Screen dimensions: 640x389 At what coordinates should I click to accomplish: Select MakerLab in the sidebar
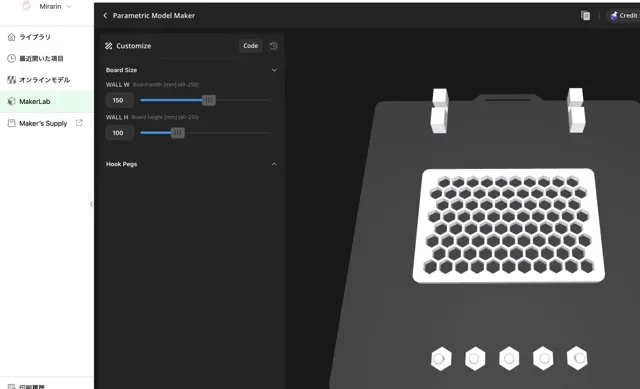(x=47, y=101)
